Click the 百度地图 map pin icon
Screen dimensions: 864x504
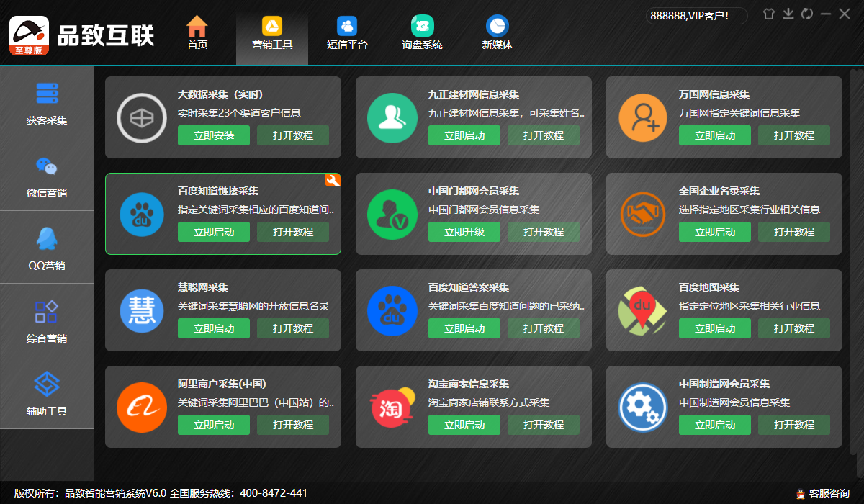coord(642,310)
